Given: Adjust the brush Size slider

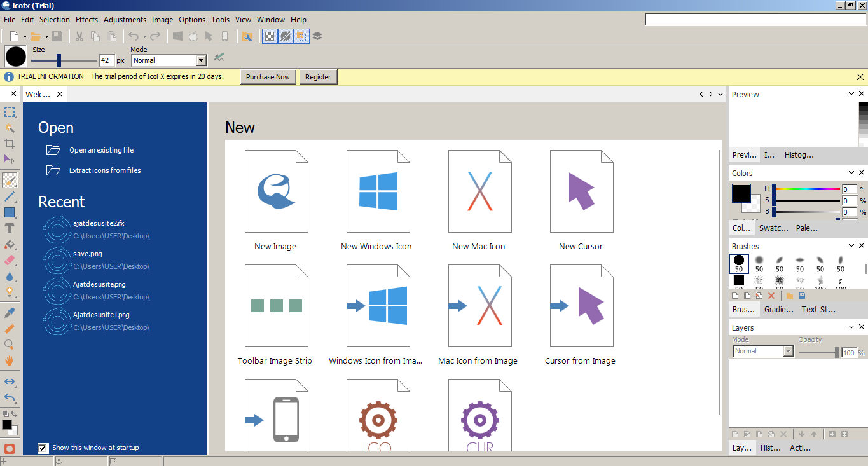Looking at the screenshot, I should click(x=64, y=60).
